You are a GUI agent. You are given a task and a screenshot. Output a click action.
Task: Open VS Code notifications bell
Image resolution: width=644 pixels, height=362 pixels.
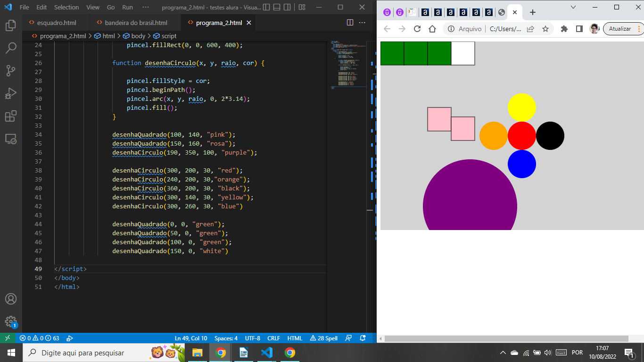[363, 338]
